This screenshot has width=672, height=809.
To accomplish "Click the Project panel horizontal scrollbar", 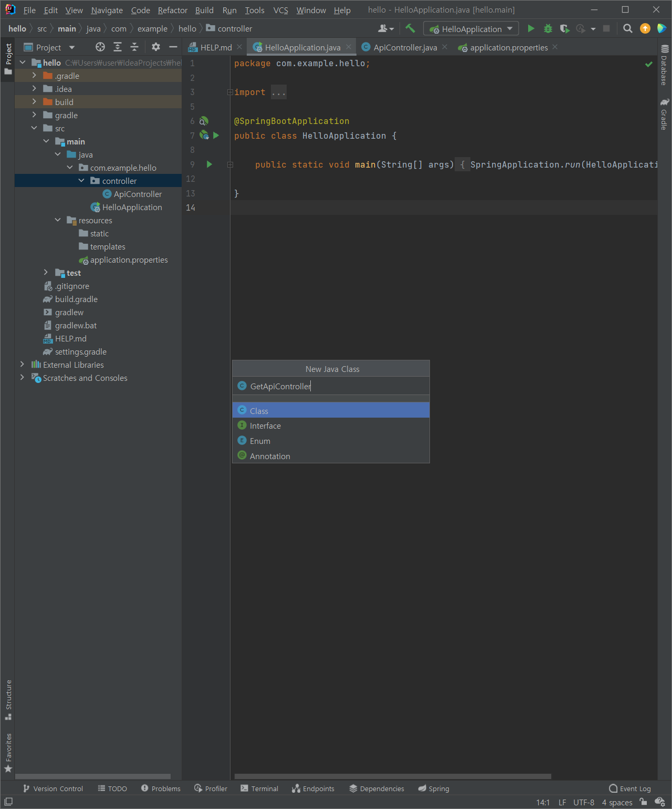I will coord(93,776).
